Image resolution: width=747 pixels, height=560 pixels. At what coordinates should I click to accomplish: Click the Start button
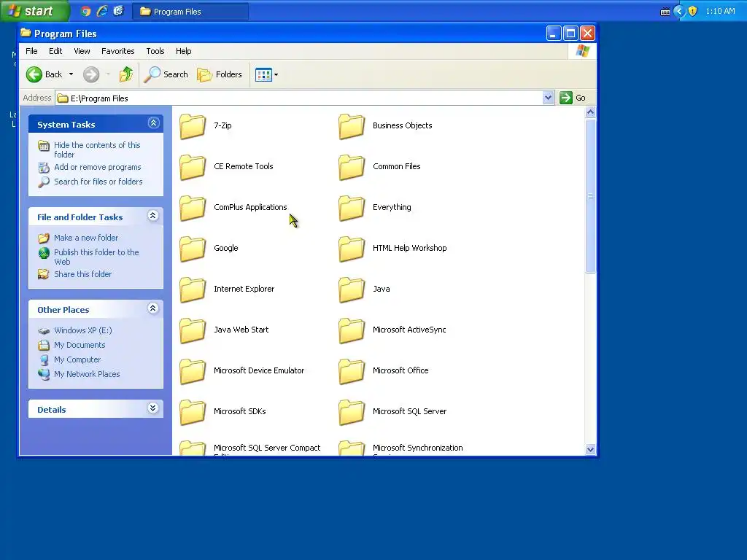click(34, 11)
